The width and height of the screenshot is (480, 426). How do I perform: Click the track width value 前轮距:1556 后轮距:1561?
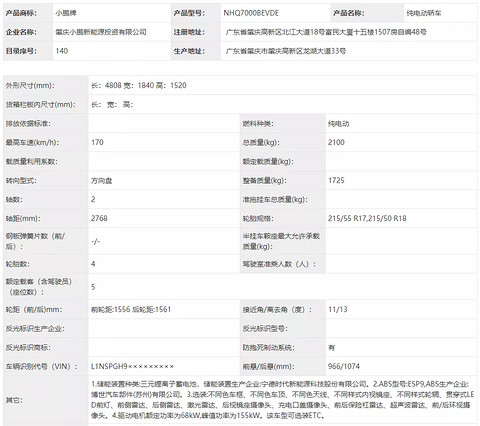(131, 309)
